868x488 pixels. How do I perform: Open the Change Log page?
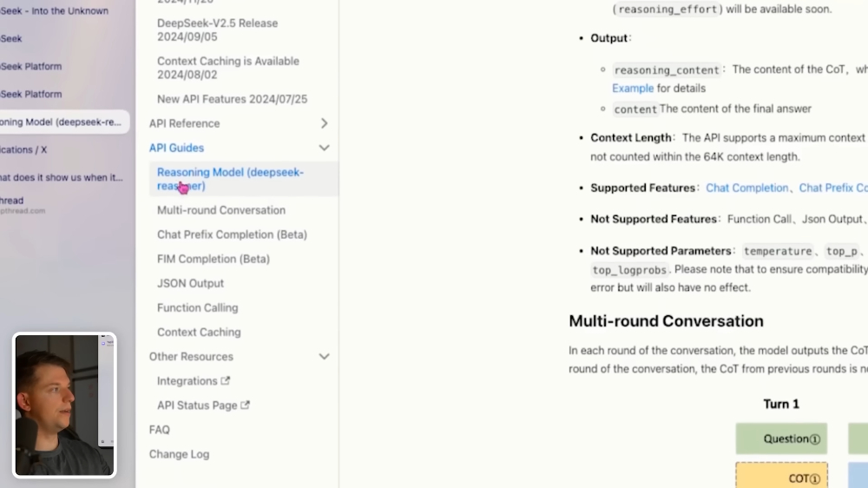tap(180, 453)
